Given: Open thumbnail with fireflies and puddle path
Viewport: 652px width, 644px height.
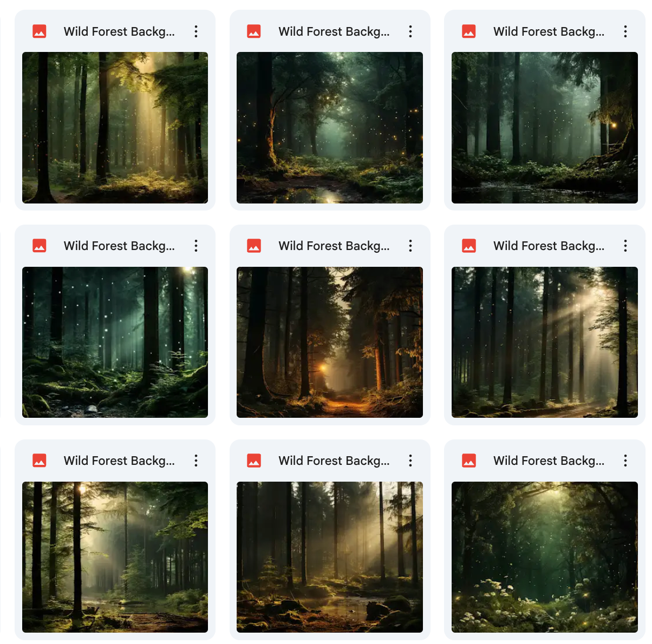Looking at the screenshot, I should click(x=330, y=128).
